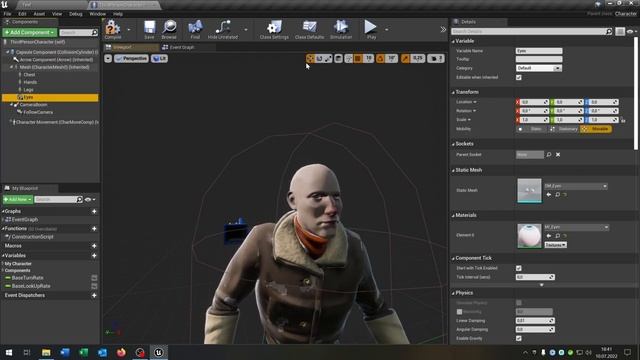This screenshot has height=360, width=640.
Task: Open Windows Start menu
Action: point(8,352)
